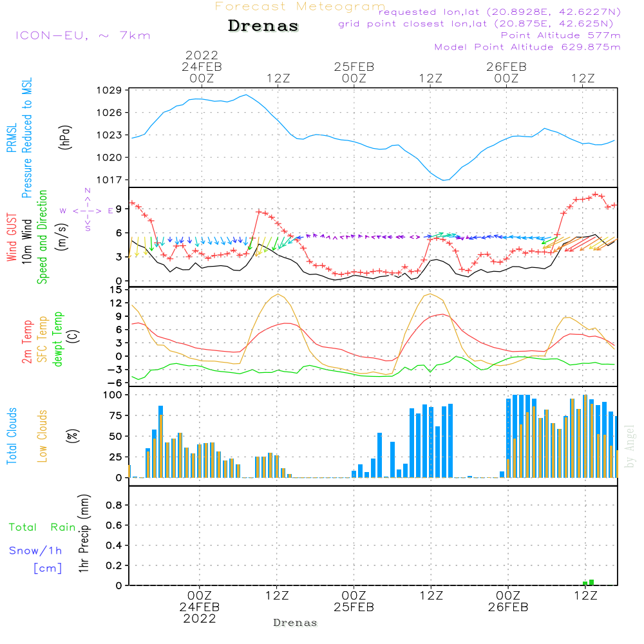Select the 1029 pressure axis value
This screenshot has height=644, width=644.
tap(109, 90)
